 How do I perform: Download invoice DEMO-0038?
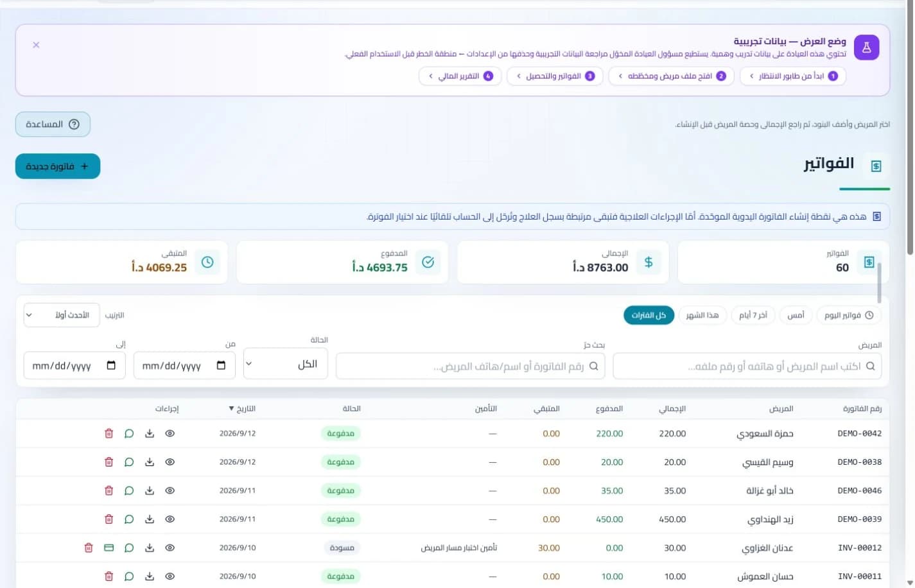pyautogui.click(x=150, y=462)
